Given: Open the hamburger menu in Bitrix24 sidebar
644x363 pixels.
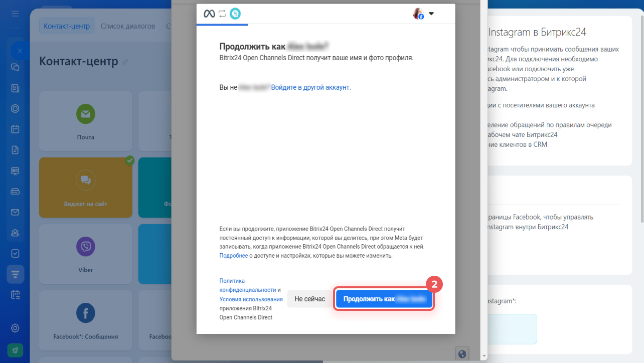Looking at the screenshot, I should 15,14.
